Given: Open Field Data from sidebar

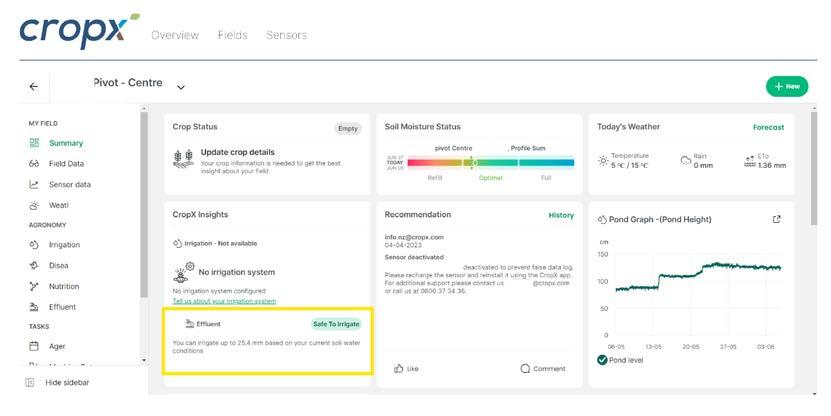Looking at the screenshot, I should coord(66,163).
